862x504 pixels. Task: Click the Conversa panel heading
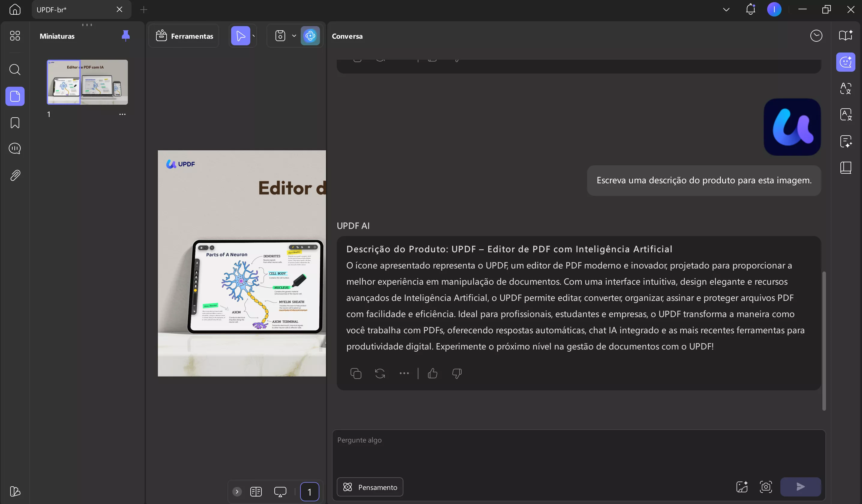point(347,36)
